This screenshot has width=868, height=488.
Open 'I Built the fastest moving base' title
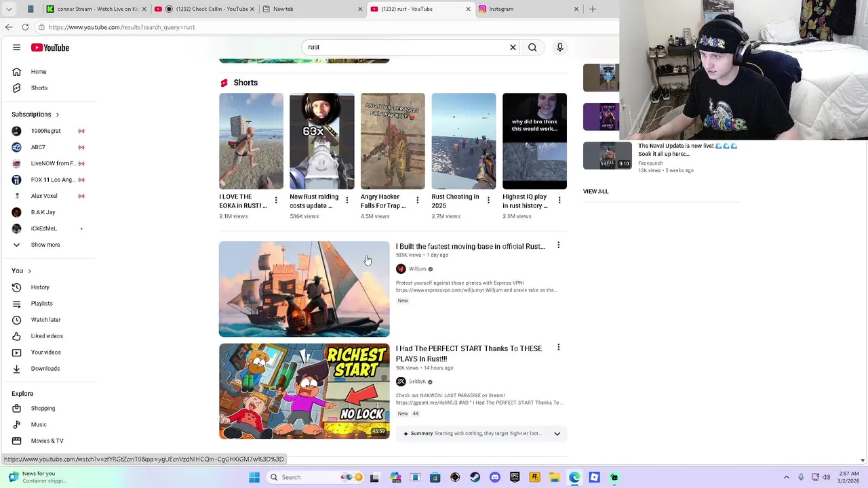[x=471, y=247]
